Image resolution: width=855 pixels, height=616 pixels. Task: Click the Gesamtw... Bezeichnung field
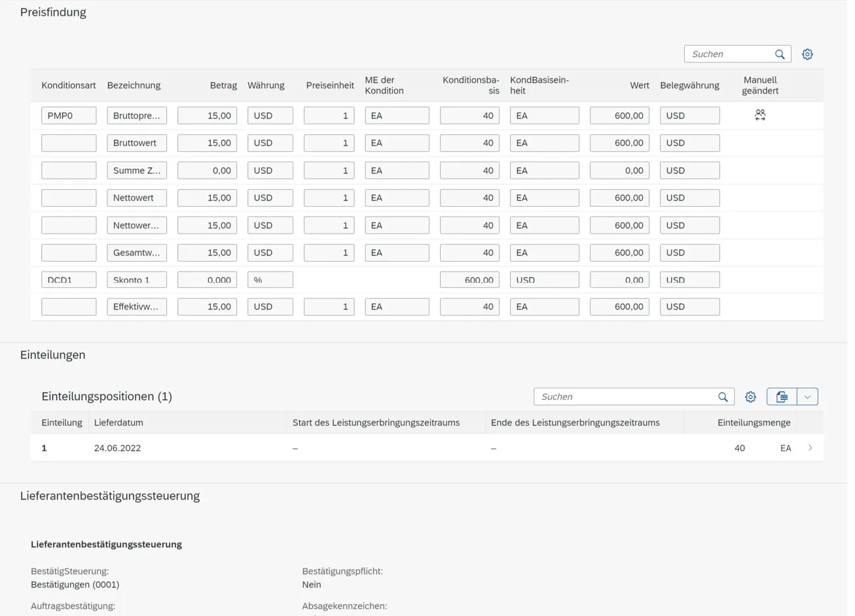pos(137,253)
